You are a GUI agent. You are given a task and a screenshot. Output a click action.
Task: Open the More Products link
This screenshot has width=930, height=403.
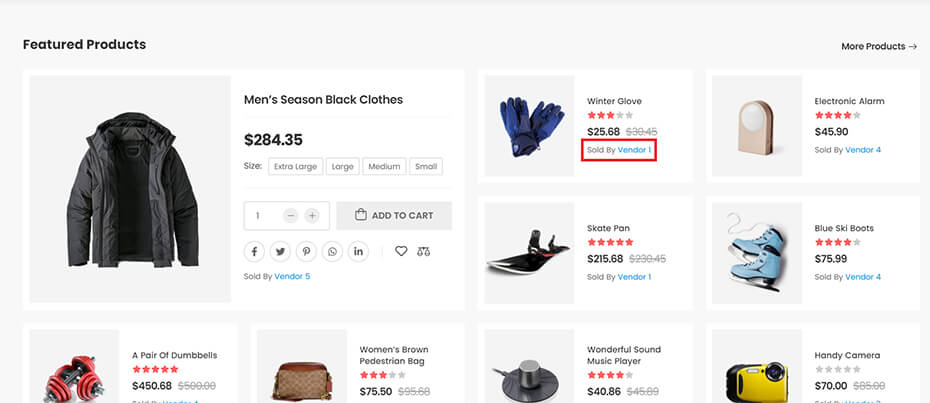click(879, 46)
